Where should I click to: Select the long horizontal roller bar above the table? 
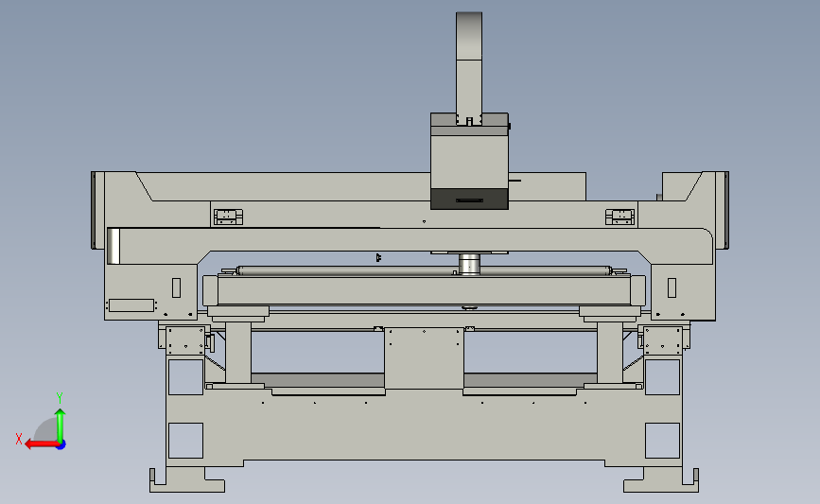424,270
